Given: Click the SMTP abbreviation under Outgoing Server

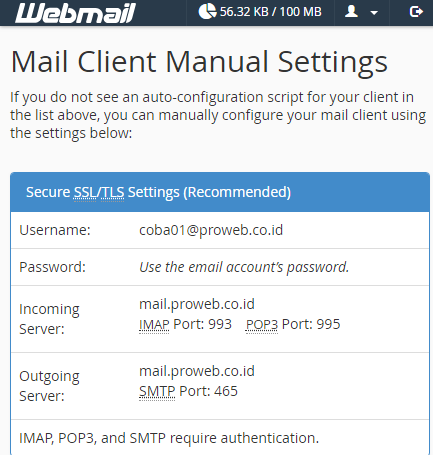Looking at the screenshot, I should pyautogui.click(x=157, y=391).
